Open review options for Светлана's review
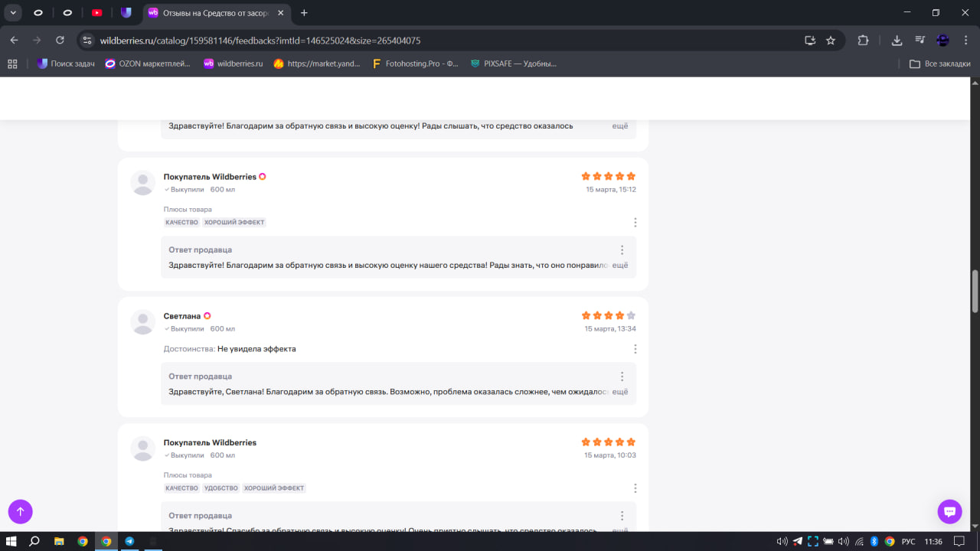The width and height of the screenshot is (980, 551). 635,349
